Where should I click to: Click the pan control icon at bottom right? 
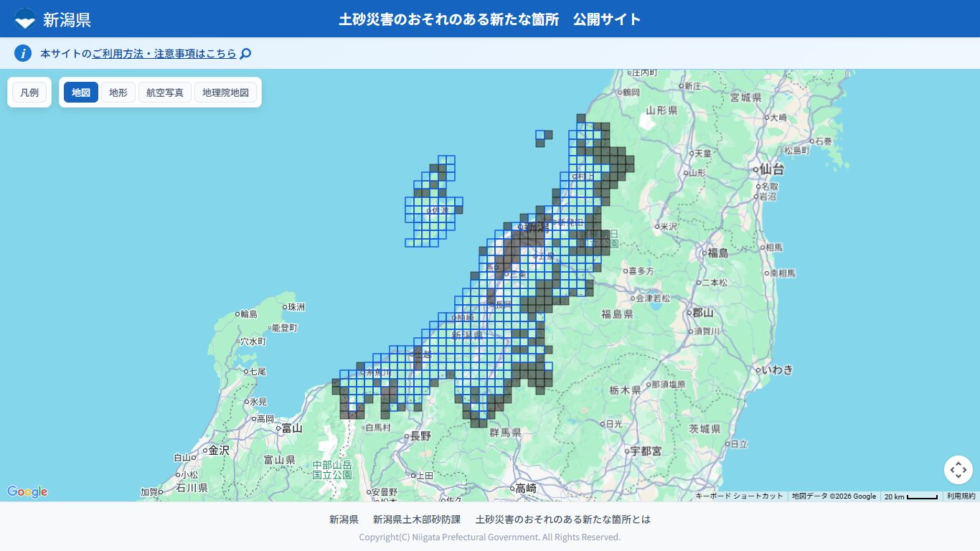(x=958, y=470)
